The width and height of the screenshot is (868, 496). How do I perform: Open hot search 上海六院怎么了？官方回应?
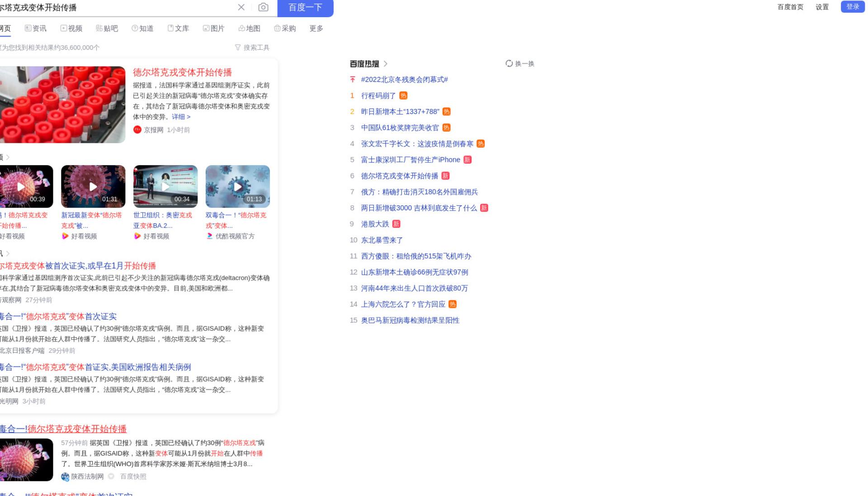tap(403, 304)
